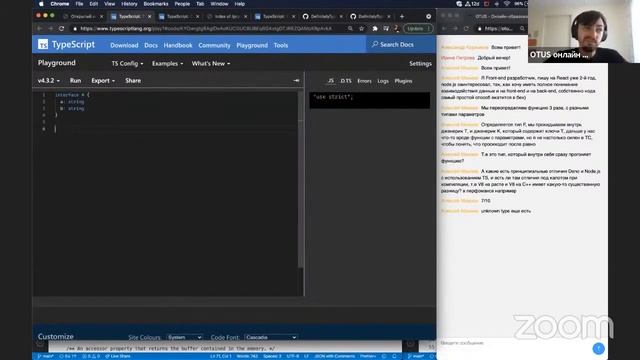The height and width of the screenshot is (360, 640).
Task: Switch to the Plugins tab
Action: click(403, 81)
